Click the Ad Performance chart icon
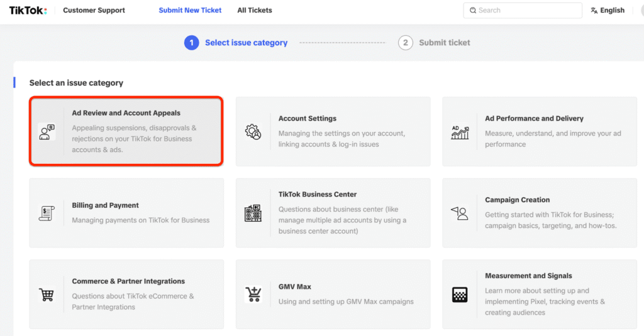 click(x=460, y=132)
